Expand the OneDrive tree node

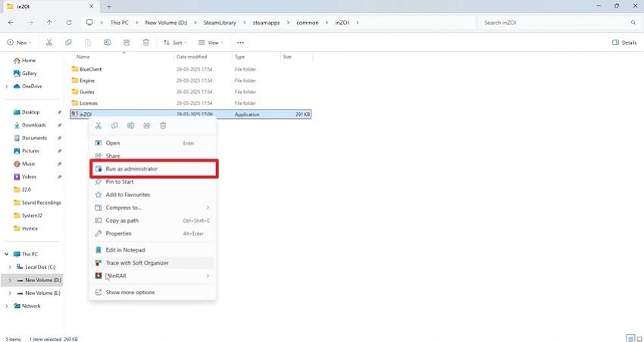tap(7, 86)
